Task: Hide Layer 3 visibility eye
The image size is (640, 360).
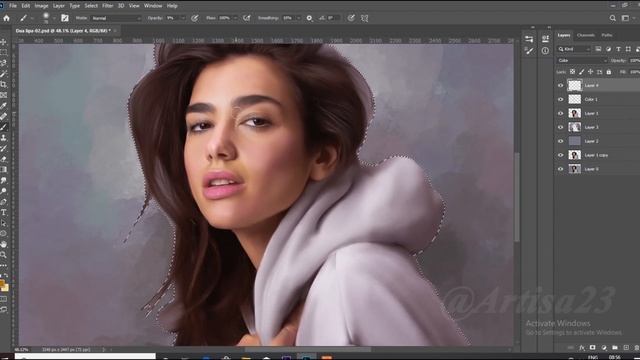Action: pos(560,127)
